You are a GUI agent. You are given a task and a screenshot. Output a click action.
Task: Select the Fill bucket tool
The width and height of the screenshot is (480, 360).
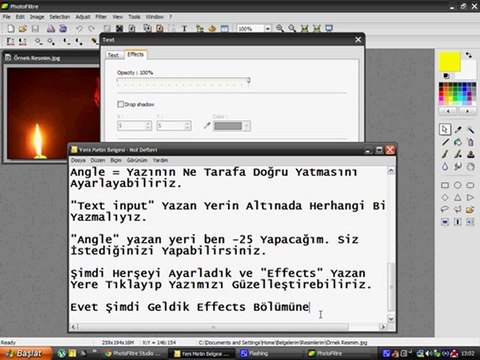(x=458, y=142)
